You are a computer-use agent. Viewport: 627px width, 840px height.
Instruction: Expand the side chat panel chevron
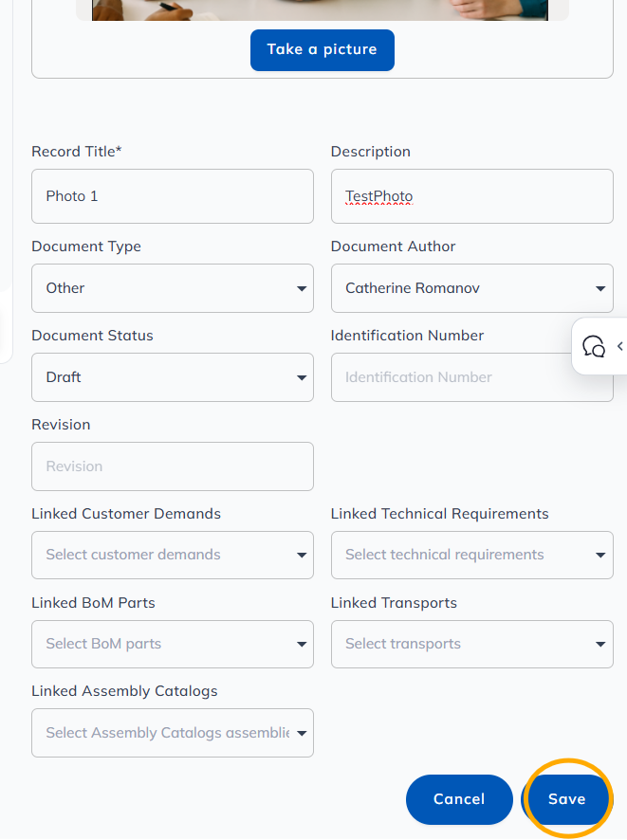[x=620, y=346]
